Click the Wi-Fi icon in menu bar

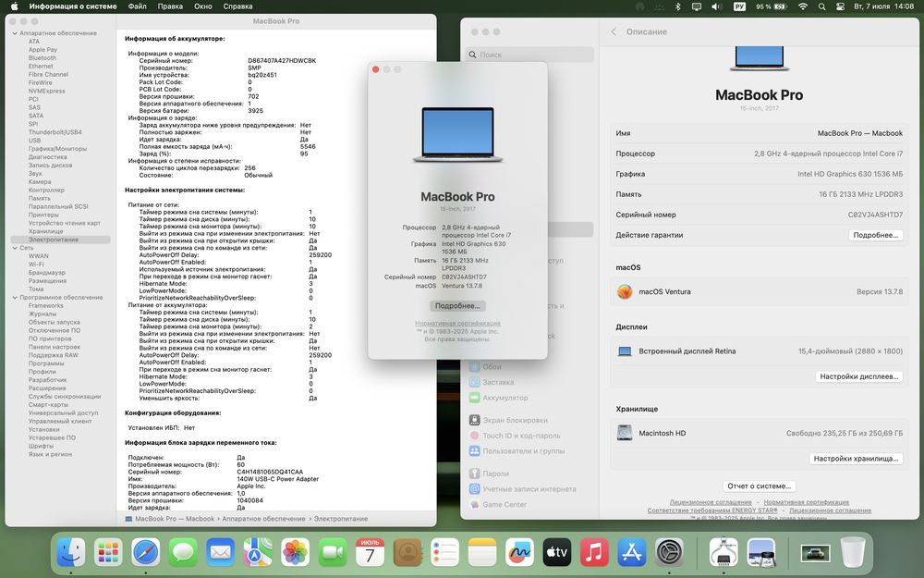(803, 6)
